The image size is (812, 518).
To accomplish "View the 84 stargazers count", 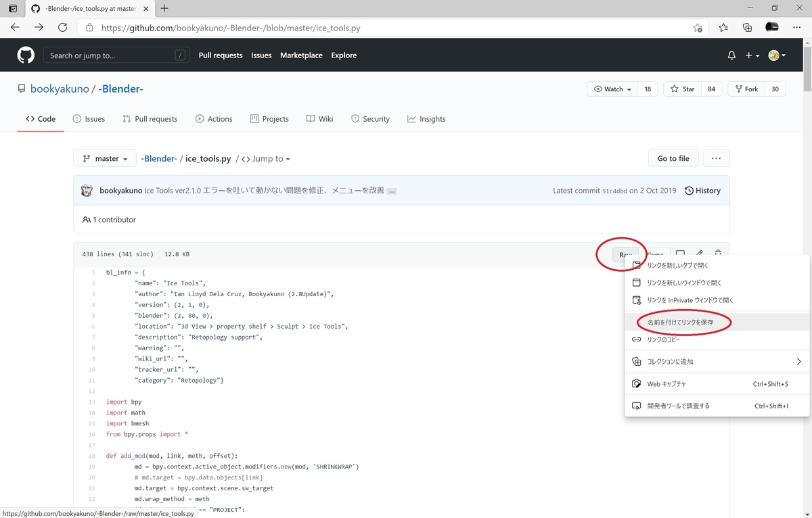I will [x=712, y=89].
